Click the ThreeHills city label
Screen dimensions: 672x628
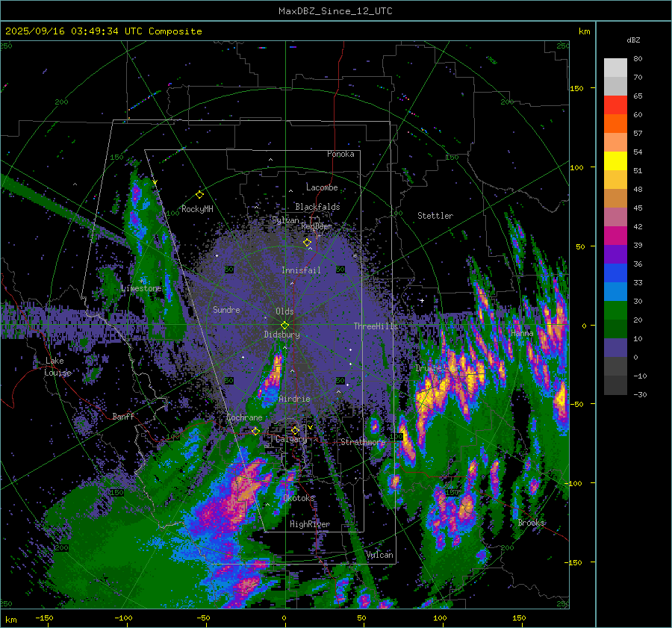point(376,326)
